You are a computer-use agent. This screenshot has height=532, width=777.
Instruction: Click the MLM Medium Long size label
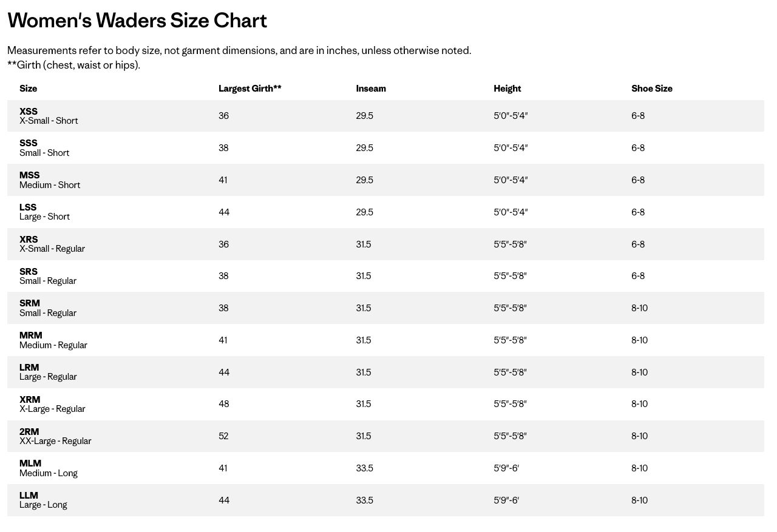(49, 468)
